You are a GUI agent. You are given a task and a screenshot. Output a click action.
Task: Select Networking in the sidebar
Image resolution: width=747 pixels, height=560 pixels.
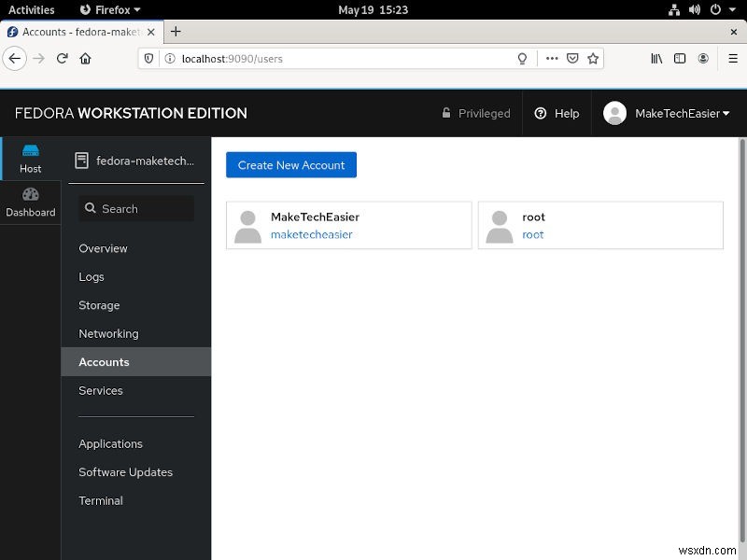[x=108, y=334]
